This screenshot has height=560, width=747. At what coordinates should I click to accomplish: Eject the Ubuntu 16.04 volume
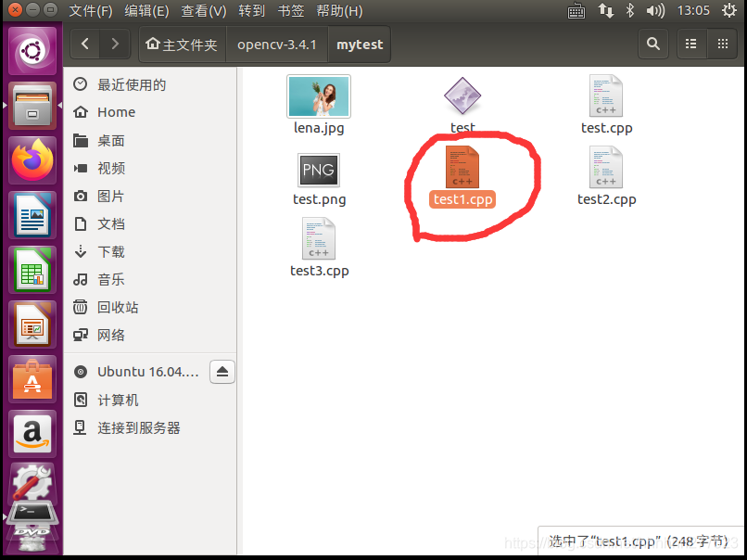[x=222, y=372]
